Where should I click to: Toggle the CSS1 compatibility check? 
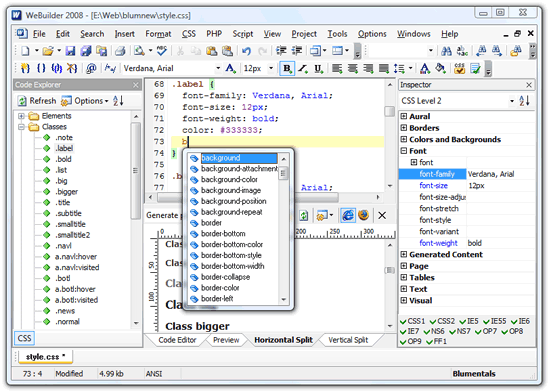click(412, 321)
